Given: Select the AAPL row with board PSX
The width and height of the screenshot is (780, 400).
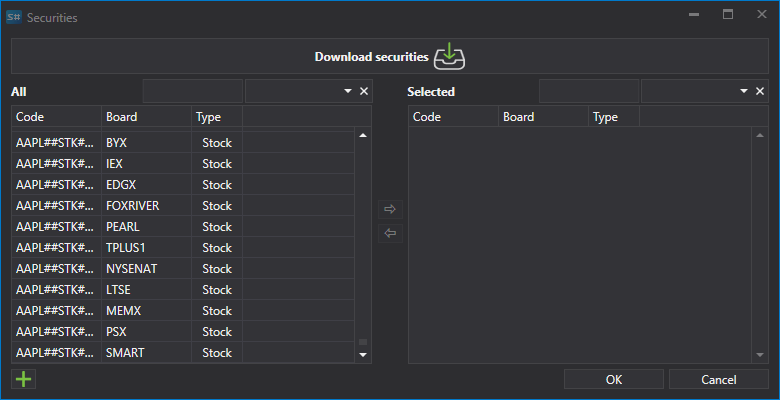Looking at the screenshot, I should tap(183, 331).
